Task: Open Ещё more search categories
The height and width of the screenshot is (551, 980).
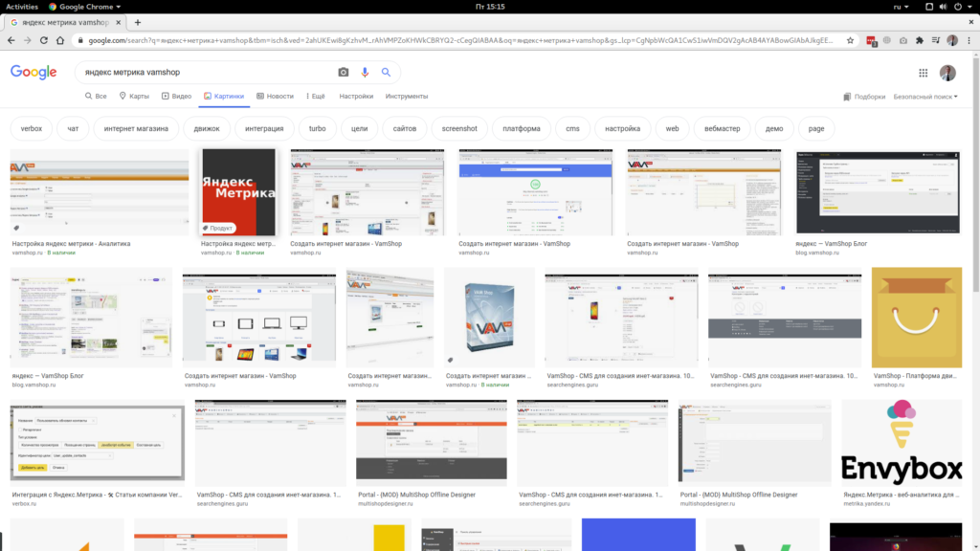Action: coord(316,97)
